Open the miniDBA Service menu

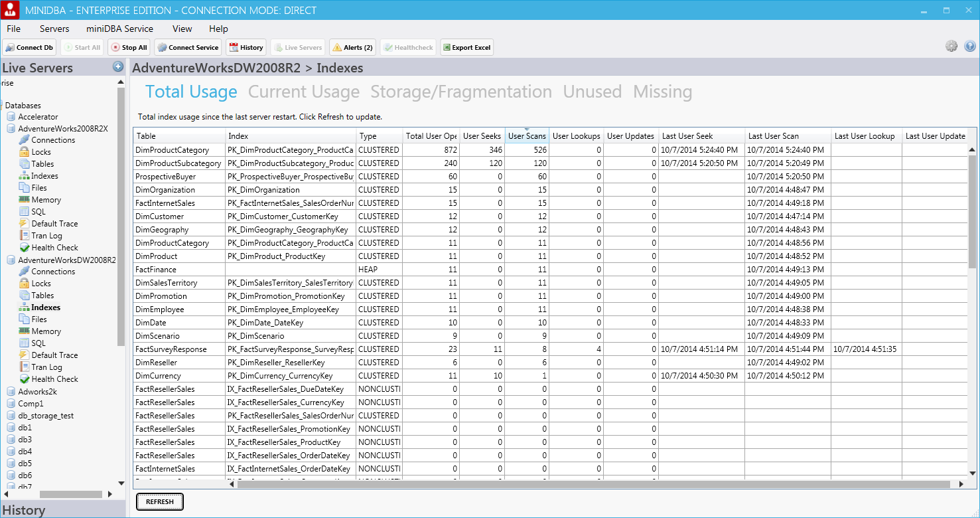pos(119,29)
